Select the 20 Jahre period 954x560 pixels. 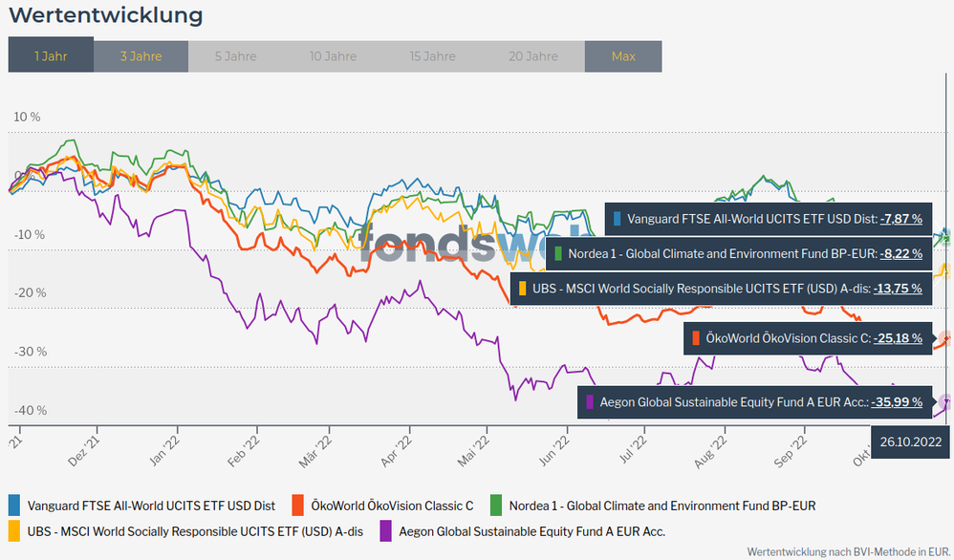tap(533, 56)
